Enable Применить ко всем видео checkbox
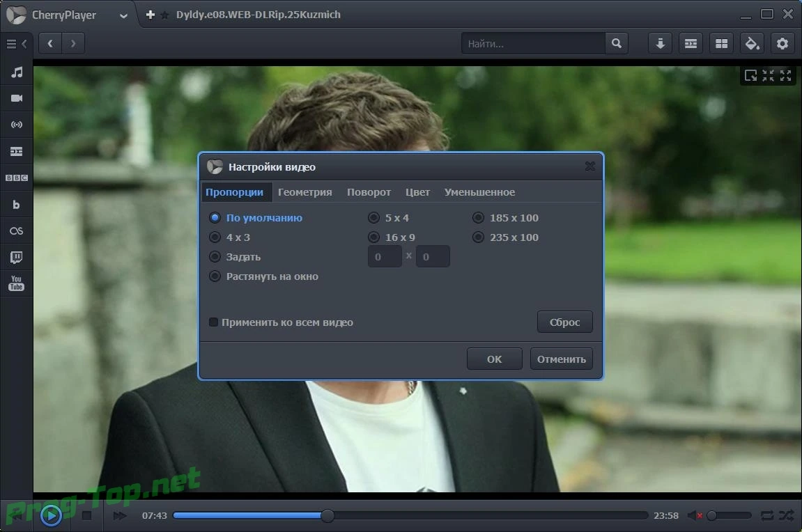The height and width of the screenshot is (532, 802). [x=214, y=322]
